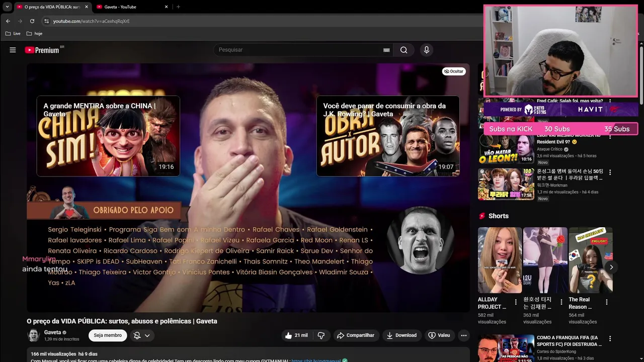Open the 'Live' bookmarks folder
The height and width of the screenshot is (362, 644).
coord(13,34)
